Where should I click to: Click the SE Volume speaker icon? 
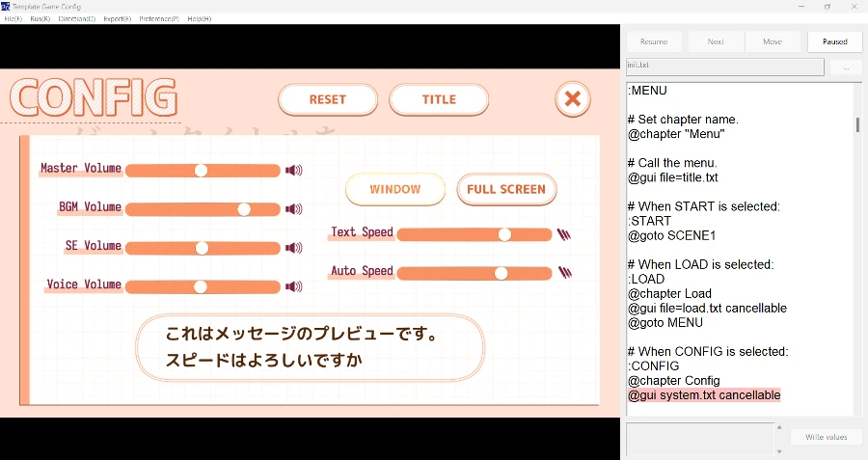tap(293, 248)
